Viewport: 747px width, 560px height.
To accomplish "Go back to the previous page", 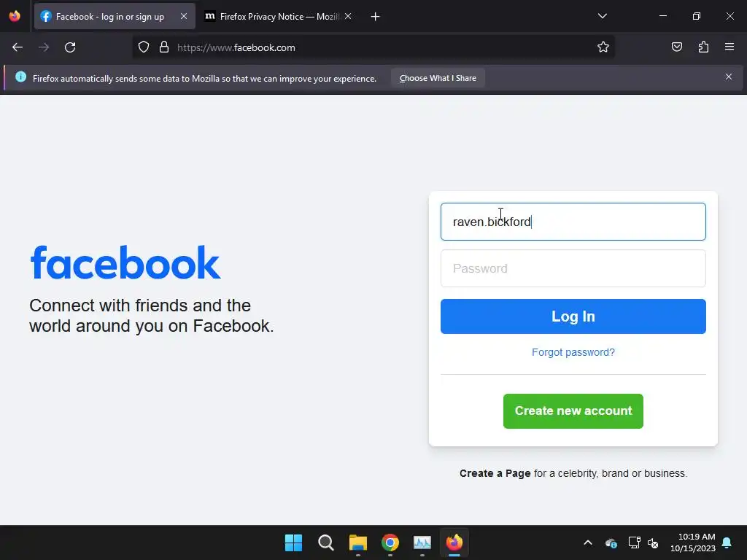I will [18, 47].
